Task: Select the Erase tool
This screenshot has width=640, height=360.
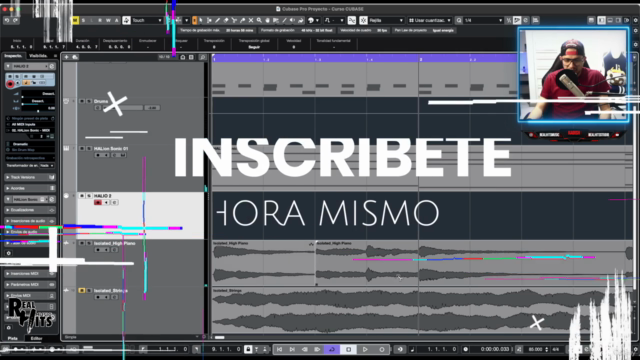Action: tap(226, 20)
